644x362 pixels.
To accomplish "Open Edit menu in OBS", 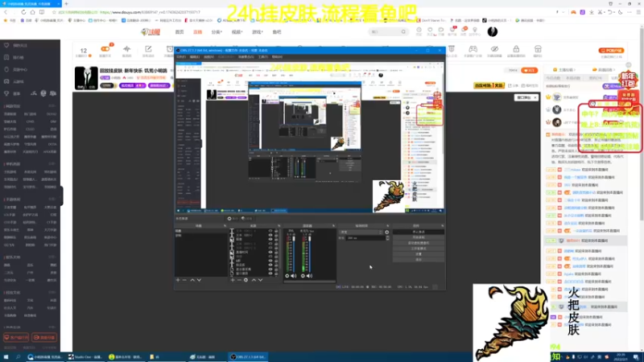I will click(x=195, y=57).
